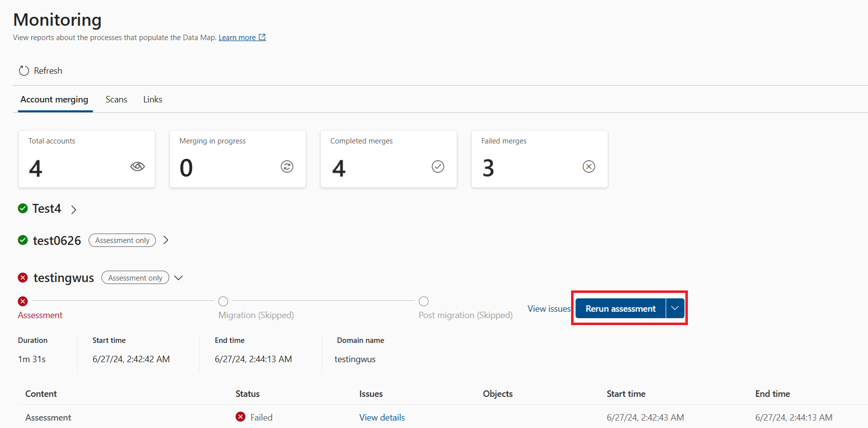Switch to the Links tab
The height and width of the screenshot is (428, 868).
[x=153, y=99]
